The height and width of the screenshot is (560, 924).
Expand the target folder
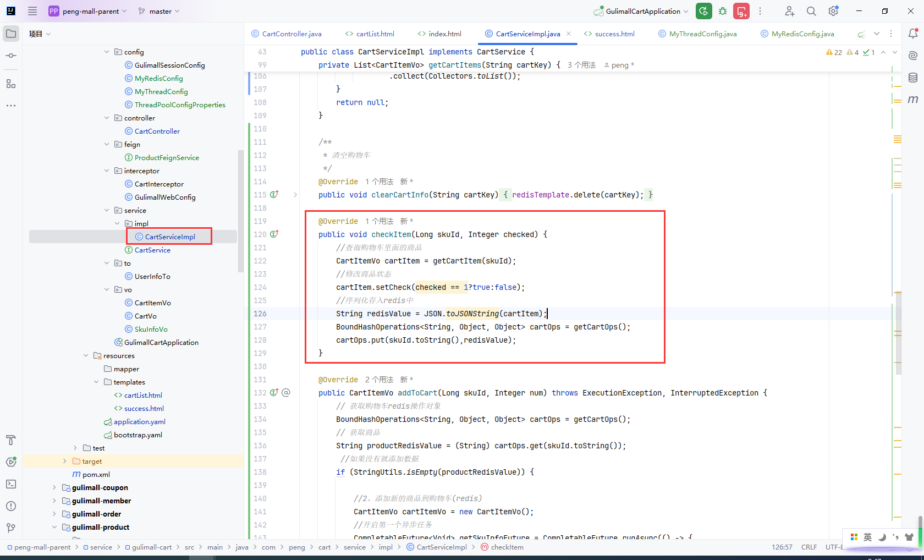click(x=65, y=461)
